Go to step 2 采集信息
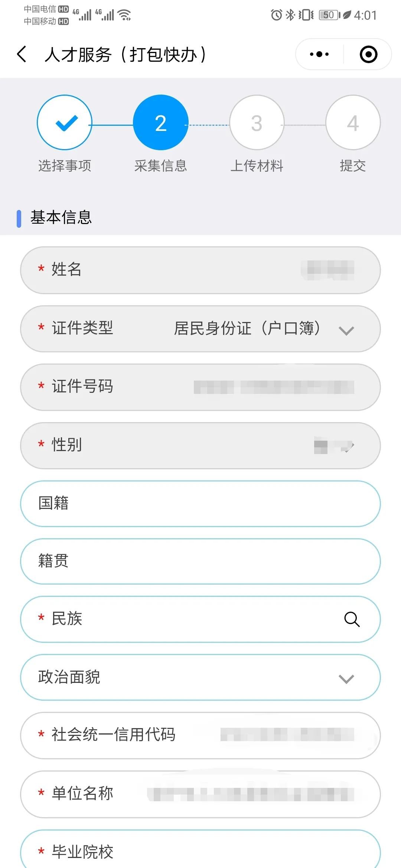401x868 pixels. click(x=160, y=122)
